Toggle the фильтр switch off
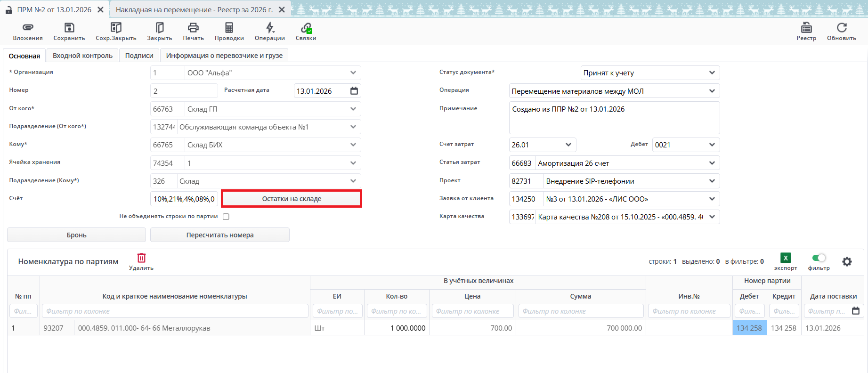Viewport: 868px width, 373px height. (819, 258)
